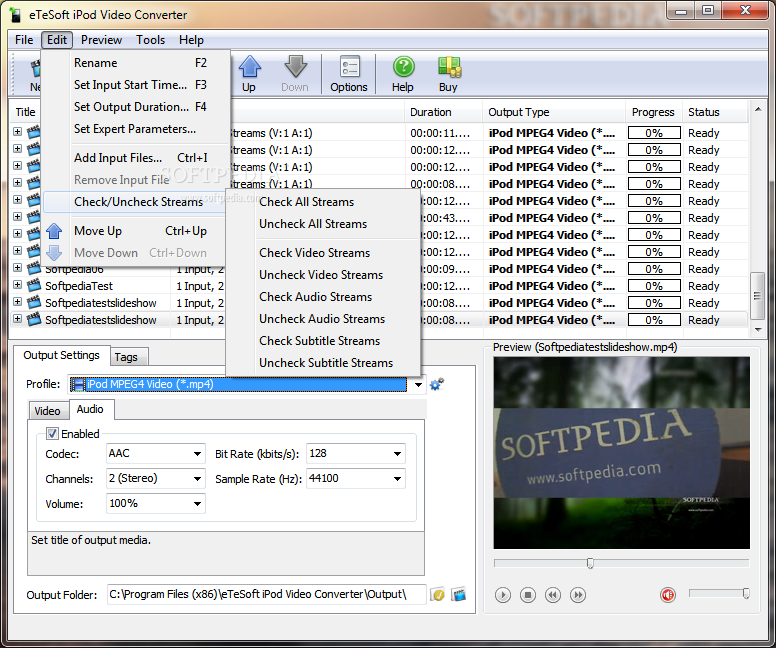This screenshot has width=776, height=648.
Task: Click the open output folder icon
Action: point(459,595)
